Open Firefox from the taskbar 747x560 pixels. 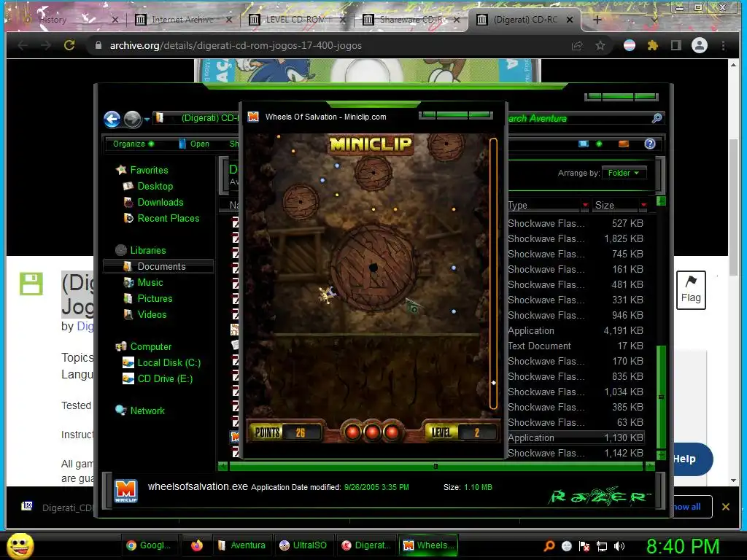(x=197, y=545)
